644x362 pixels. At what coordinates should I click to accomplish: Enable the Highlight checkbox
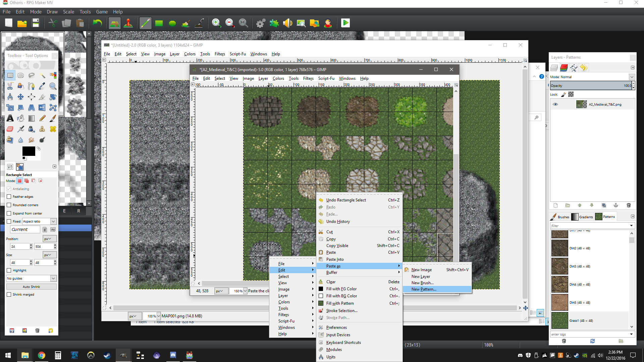tap(9, 270)
